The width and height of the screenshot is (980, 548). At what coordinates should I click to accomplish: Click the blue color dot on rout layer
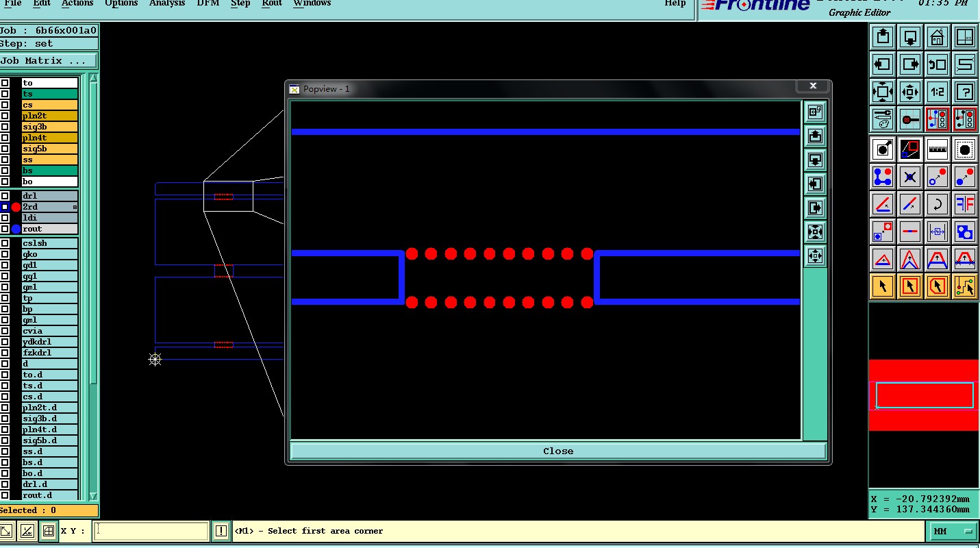click(x=16, y=229)
